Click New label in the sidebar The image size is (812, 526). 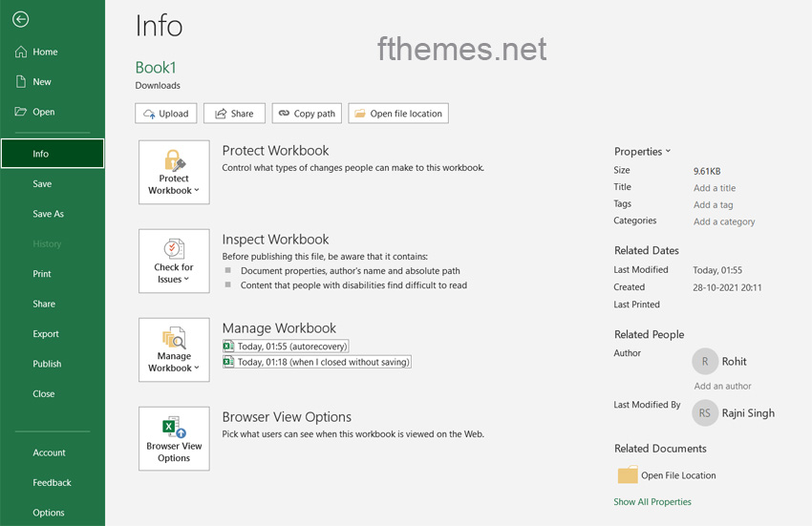(42, 82)
